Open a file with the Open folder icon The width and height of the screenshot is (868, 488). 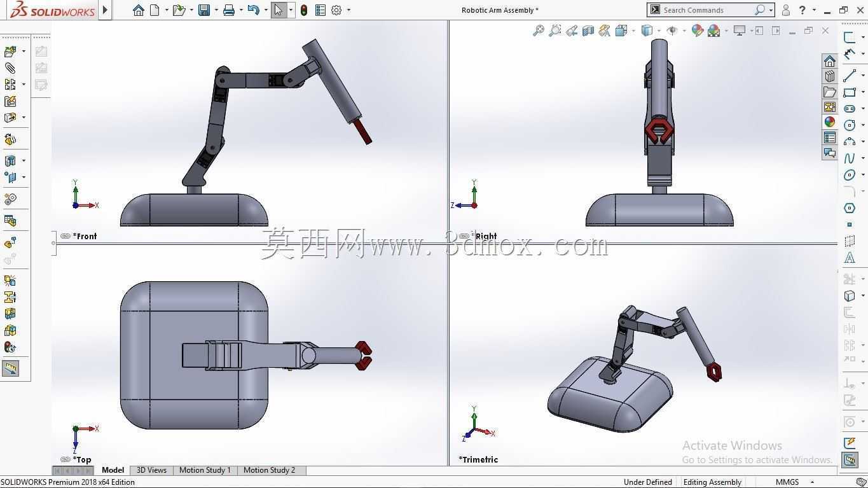coord(179,10)
